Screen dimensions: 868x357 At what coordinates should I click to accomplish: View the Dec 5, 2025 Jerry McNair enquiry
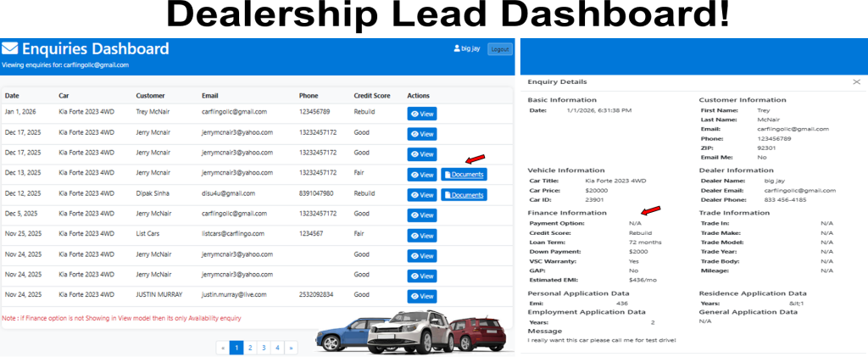pos(421,215)
